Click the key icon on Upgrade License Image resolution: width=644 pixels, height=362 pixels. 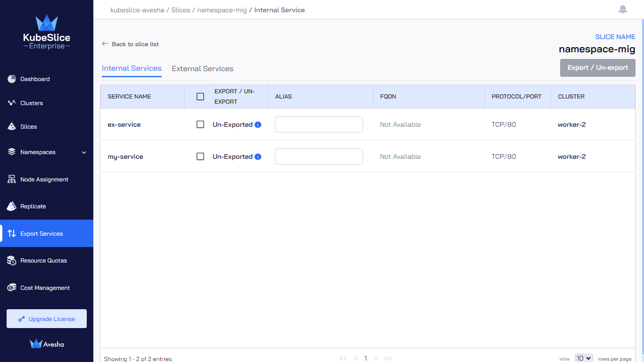(22, 319)
